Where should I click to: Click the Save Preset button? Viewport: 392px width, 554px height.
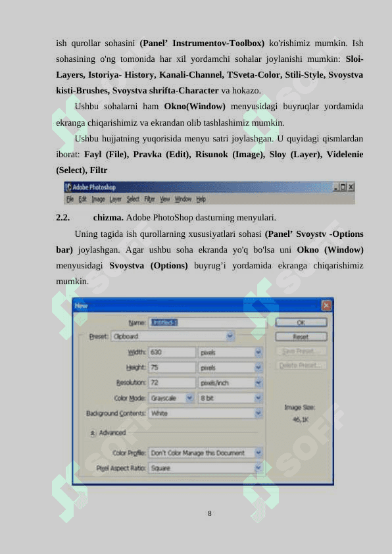pos(301,351)
